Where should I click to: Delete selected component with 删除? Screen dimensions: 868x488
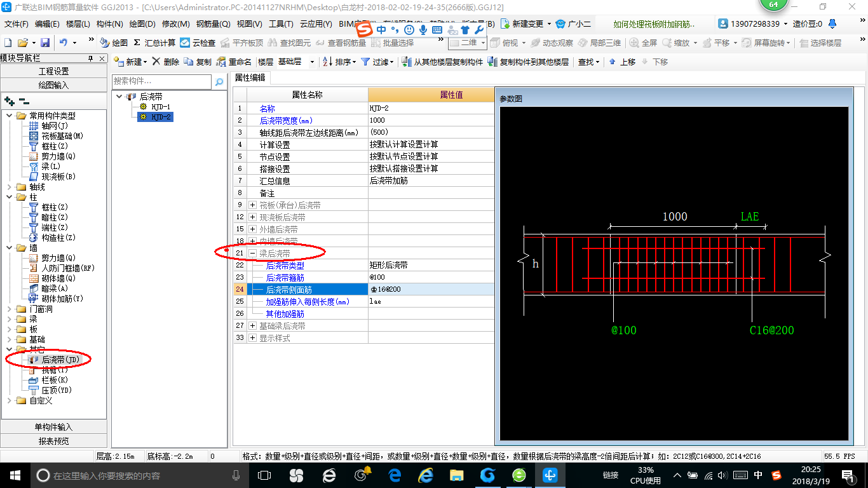[165, 62]
